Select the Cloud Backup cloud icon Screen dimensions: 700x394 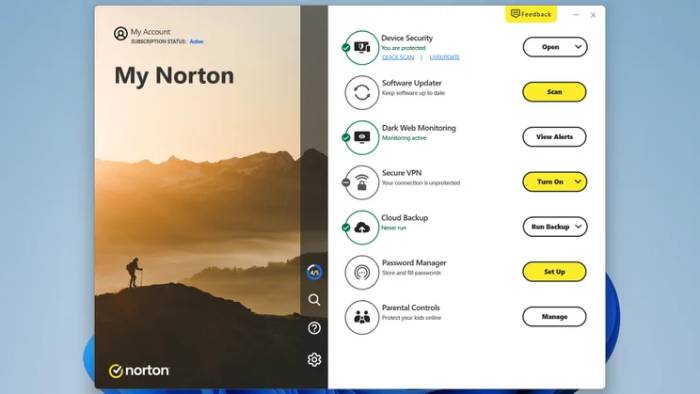(362, 228)
